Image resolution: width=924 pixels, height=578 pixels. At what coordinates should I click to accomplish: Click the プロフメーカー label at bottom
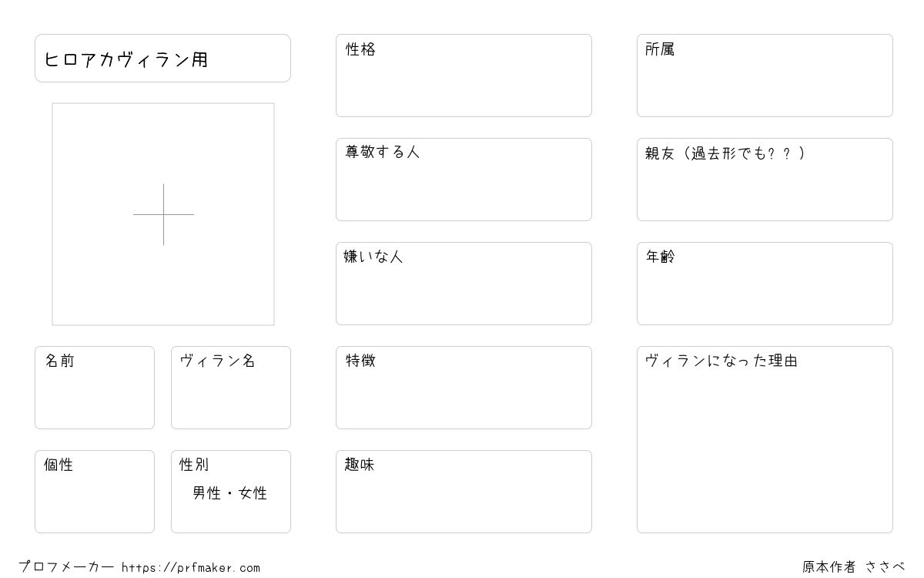coord(66,567)
